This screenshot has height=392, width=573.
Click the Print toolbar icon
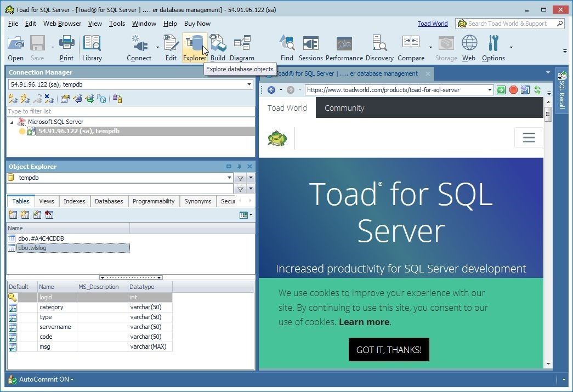[66, 43]
